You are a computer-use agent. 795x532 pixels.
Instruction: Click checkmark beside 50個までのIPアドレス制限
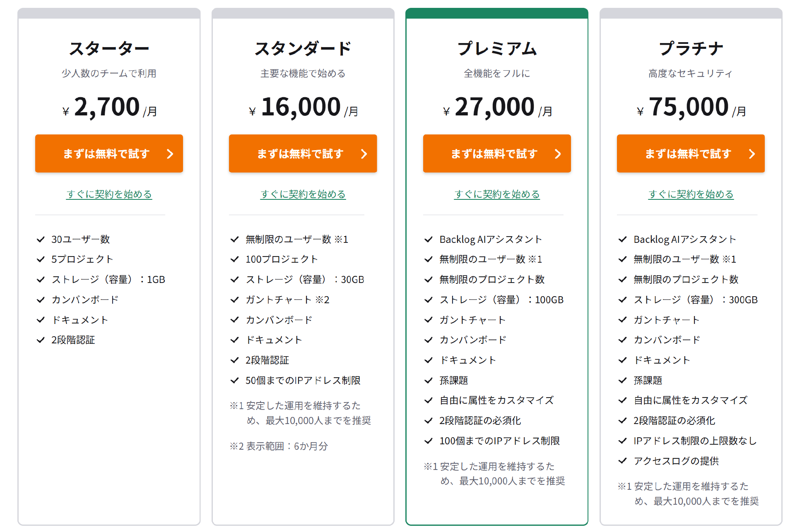pyautogui.click(x=235, y=380)
